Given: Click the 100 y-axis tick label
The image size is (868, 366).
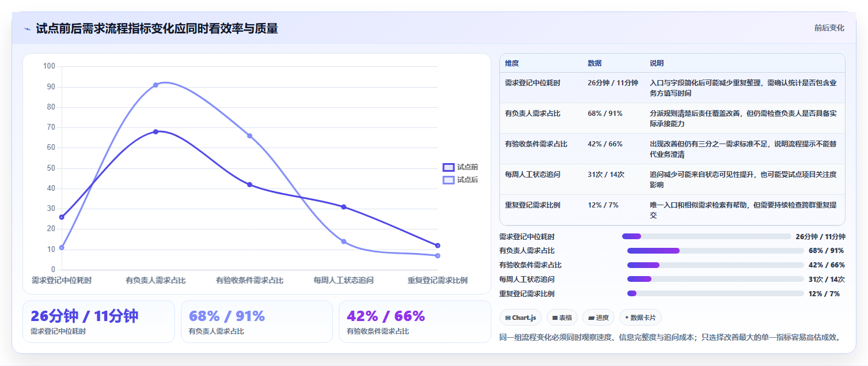Looking at the screenshot, I should click(50, 66).
